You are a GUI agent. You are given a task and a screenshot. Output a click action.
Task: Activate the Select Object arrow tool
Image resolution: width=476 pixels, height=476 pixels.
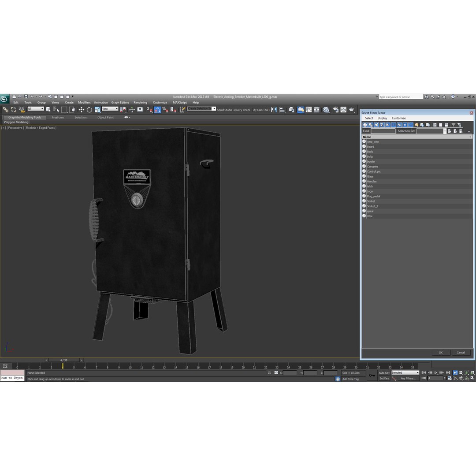click(48, 110)
